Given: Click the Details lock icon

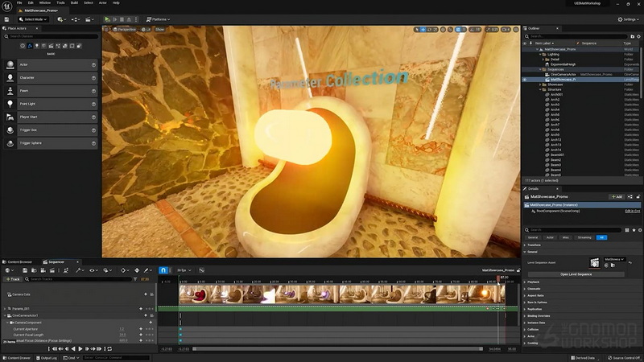Looking at the screenshot, I should [x=638, y=197].
